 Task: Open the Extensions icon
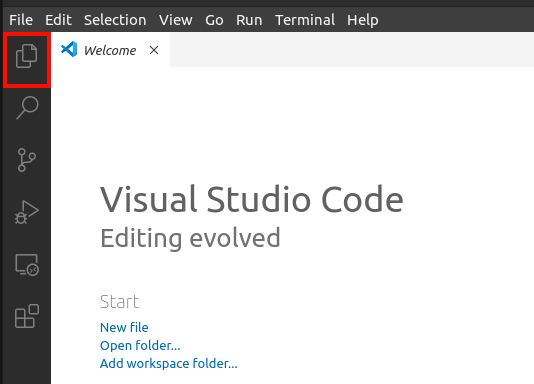[x=27, y=316]
